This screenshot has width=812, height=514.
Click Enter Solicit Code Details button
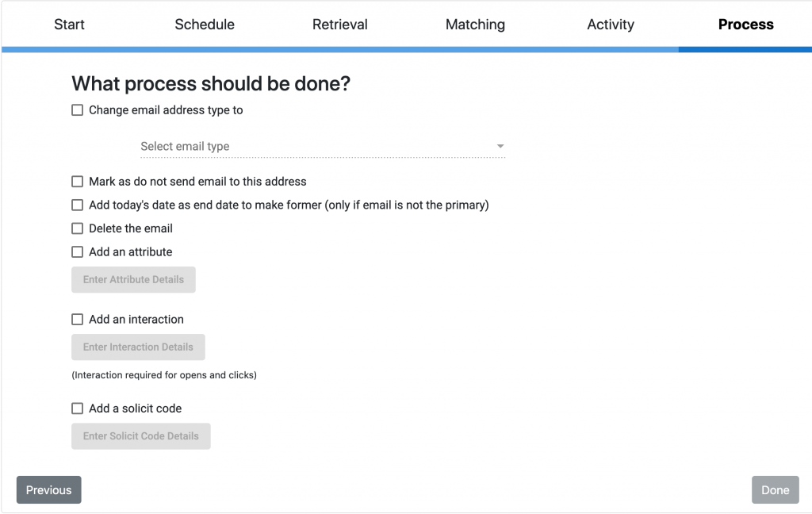[x=141, y=436]
